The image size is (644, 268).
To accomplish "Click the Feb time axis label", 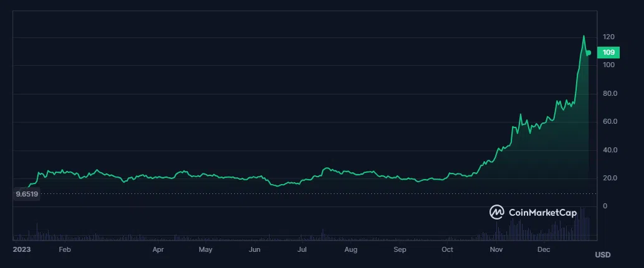I will tap(65, 249).
